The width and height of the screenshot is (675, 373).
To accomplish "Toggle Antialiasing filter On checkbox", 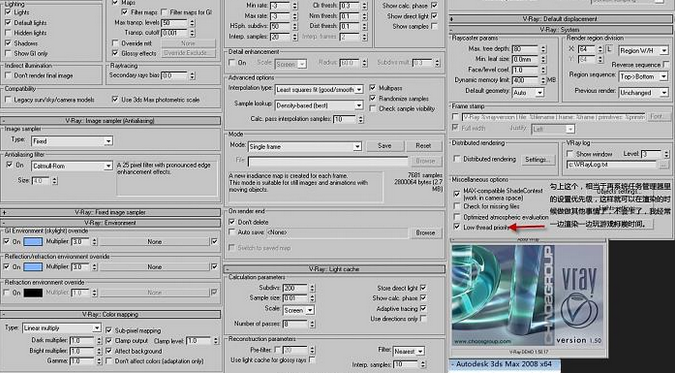I will point(9,165).
